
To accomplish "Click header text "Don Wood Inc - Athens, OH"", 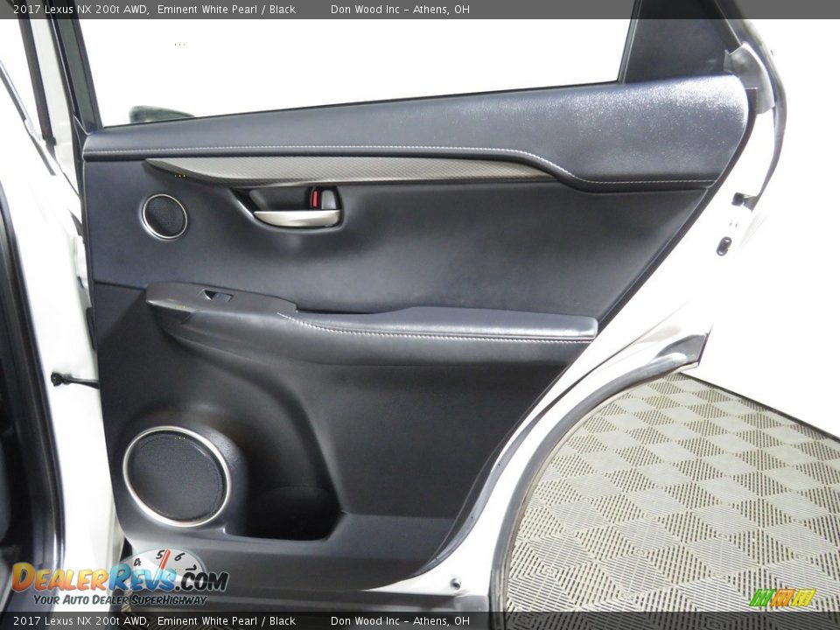I will click(400, 10).
